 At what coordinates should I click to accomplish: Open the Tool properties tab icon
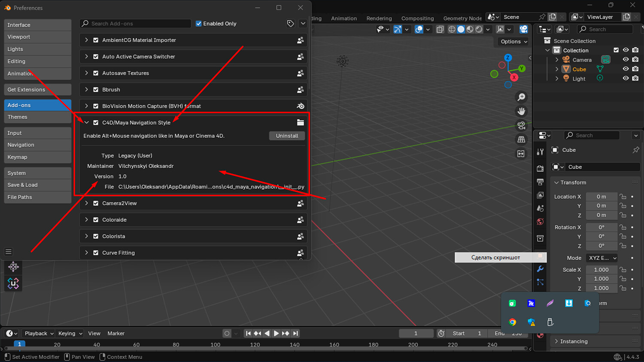click(540, 152)
